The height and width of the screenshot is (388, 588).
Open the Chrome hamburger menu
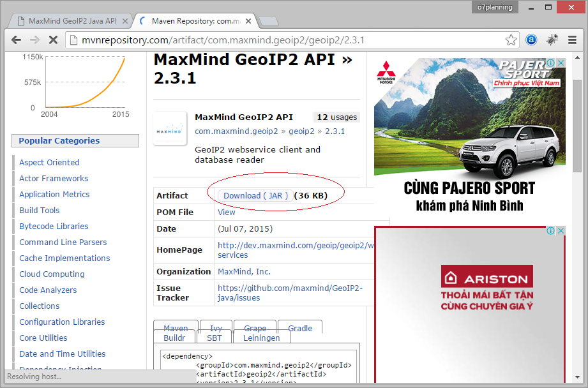pyautogui.click(x=572, y=40)
